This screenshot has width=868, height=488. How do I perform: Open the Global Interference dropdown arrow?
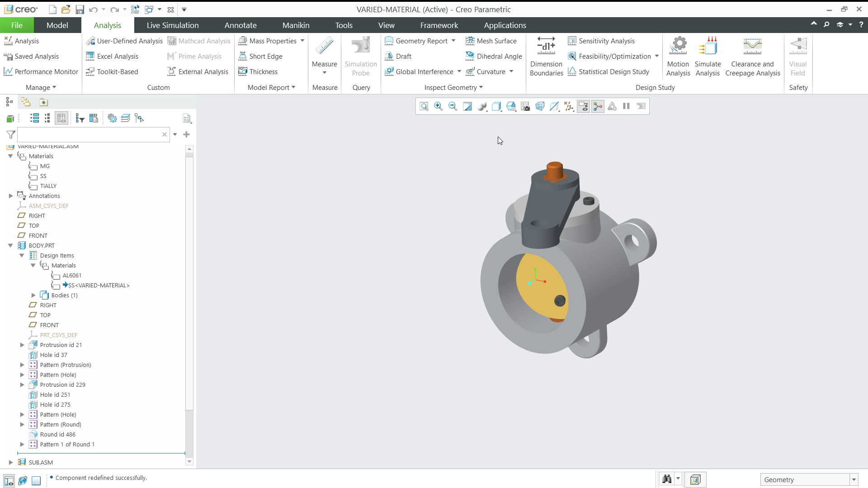point(459,71)
